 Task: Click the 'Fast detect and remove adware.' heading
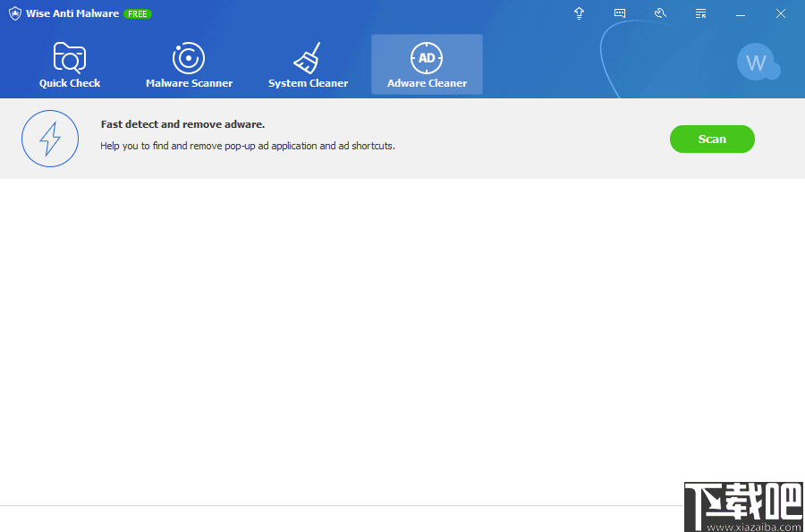click(x=182, y=124)
